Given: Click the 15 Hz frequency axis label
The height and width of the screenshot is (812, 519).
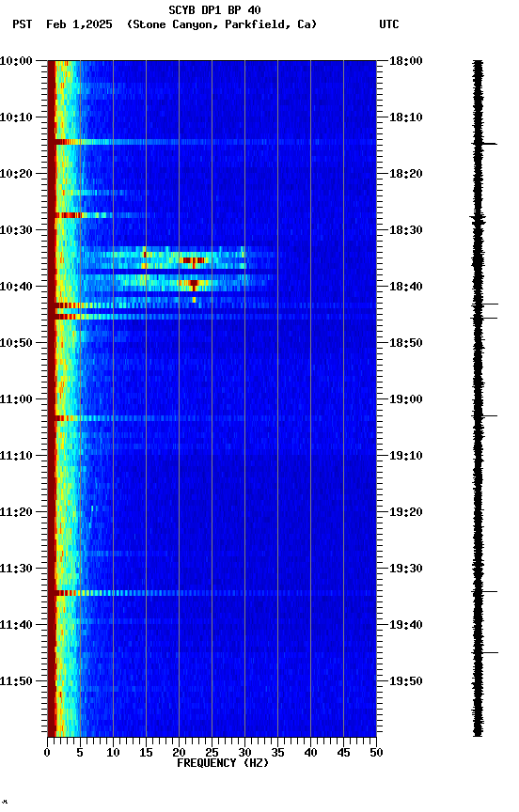Looking at the screenshot, I should [x=146, y=753].
